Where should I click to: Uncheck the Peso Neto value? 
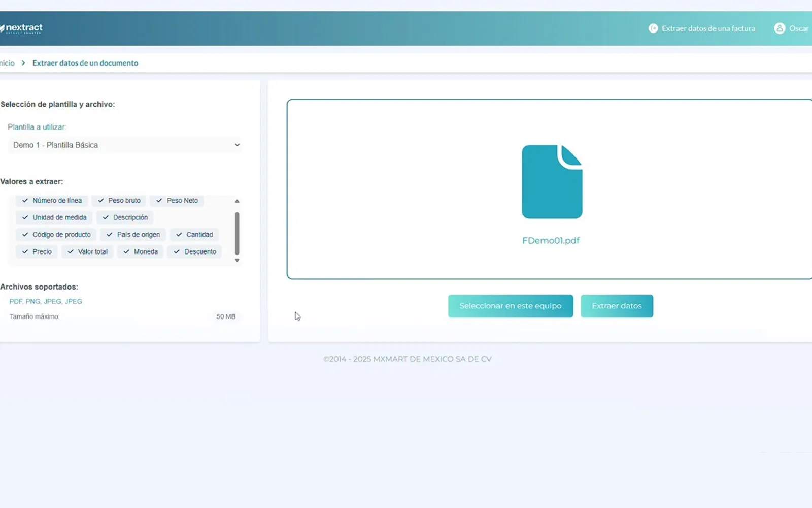pos(177,201)
